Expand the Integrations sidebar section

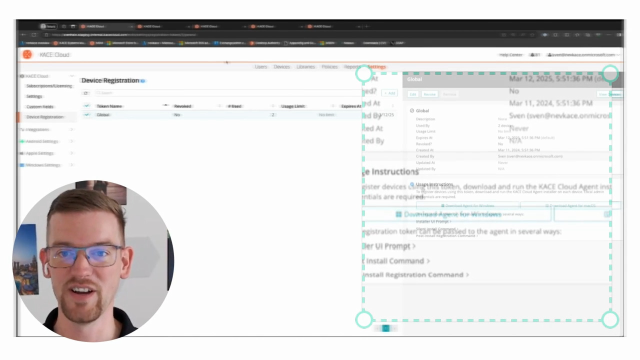point(71,129)
